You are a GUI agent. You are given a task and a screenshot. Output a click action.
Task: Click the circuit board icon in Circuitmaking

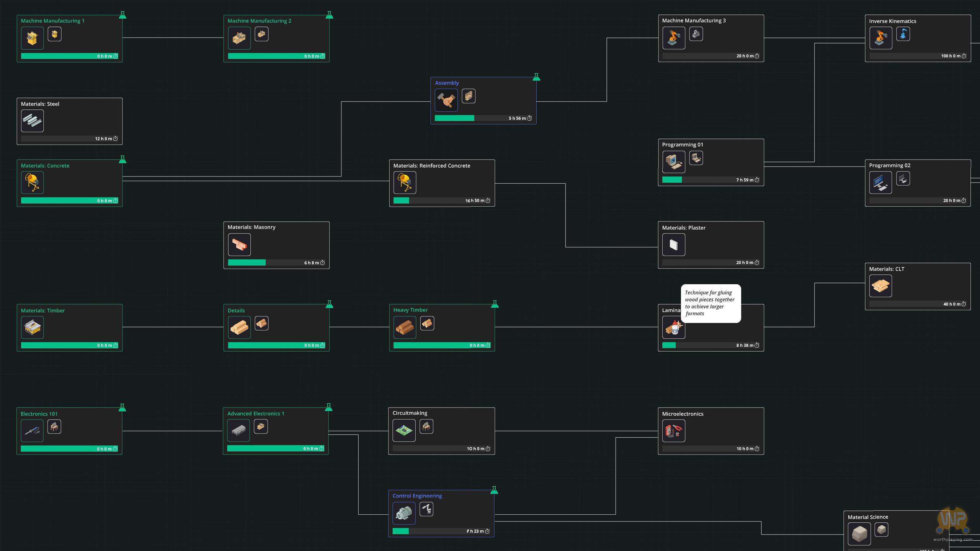pyautogui.click(x=404, y=430)
